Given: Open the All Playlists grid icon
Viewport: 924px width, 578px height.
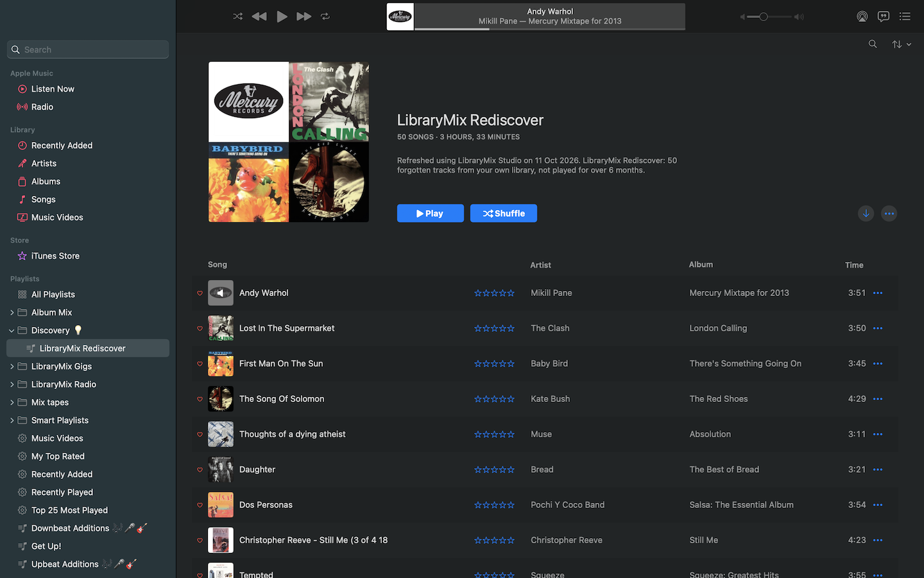Looking at the screenshot, I should coord(22,295).
